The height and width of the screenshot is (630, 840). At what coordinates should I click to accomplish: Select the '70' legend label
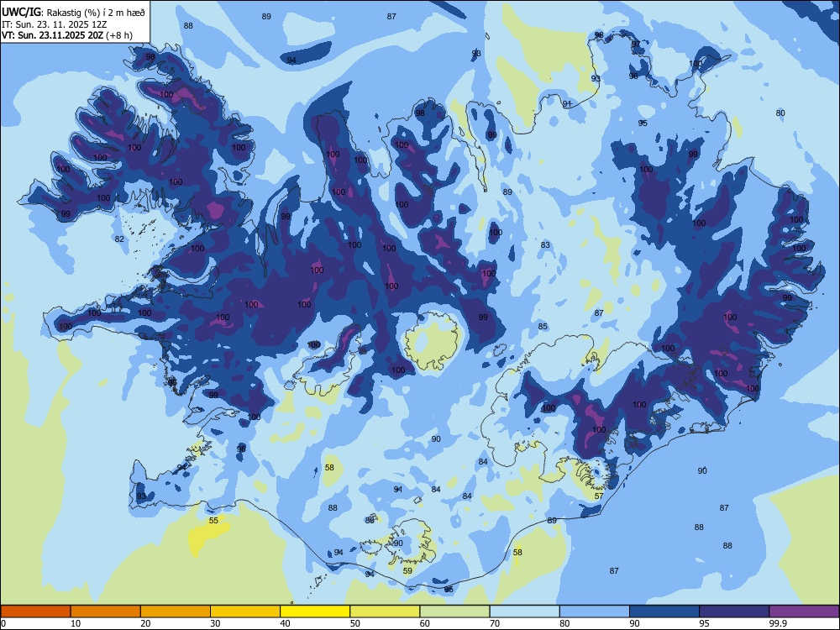495,623
